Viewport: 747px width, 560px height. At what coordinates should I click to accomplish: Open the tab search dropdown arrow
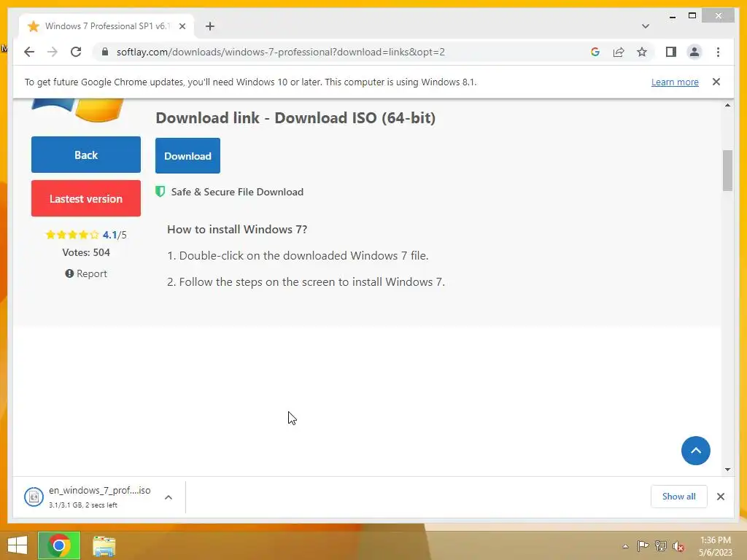pyautogui.click(x=645, y=26)
